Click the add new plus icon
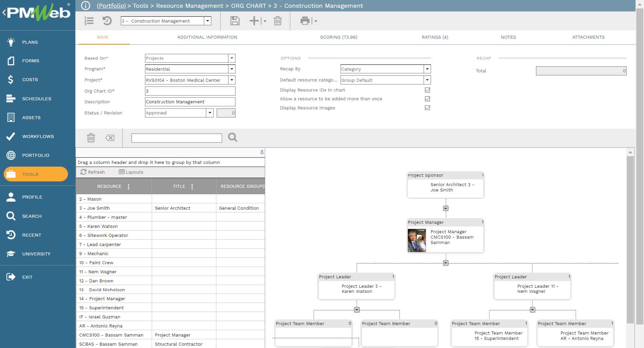 point(254,21)
